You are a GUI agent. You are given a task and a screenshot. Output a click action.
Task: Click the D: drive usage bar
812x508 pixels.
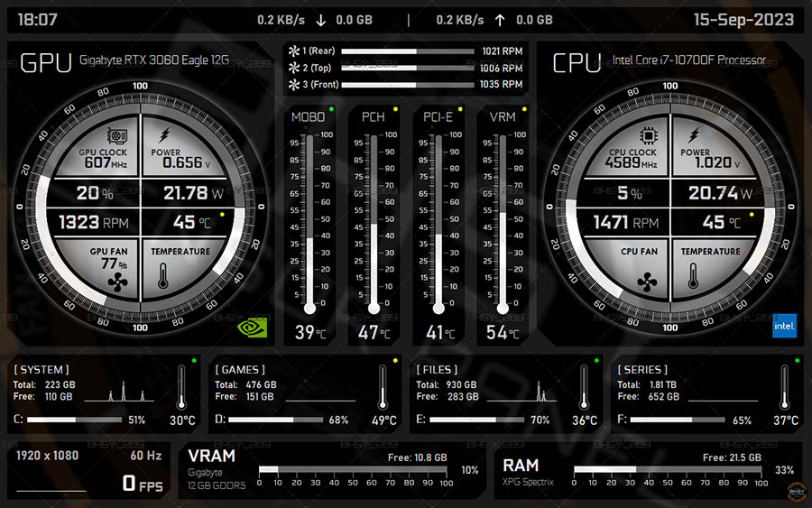275,420
